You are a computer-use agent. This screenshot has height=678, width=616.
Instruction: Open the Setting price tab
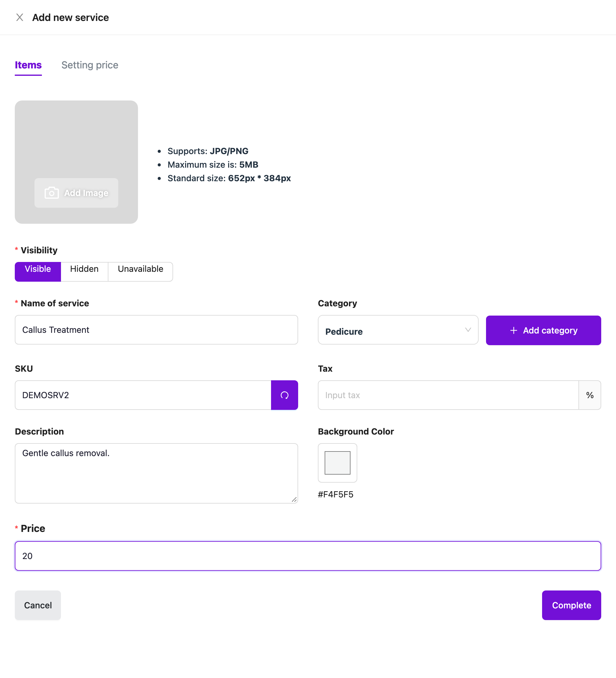click(90, 65)
